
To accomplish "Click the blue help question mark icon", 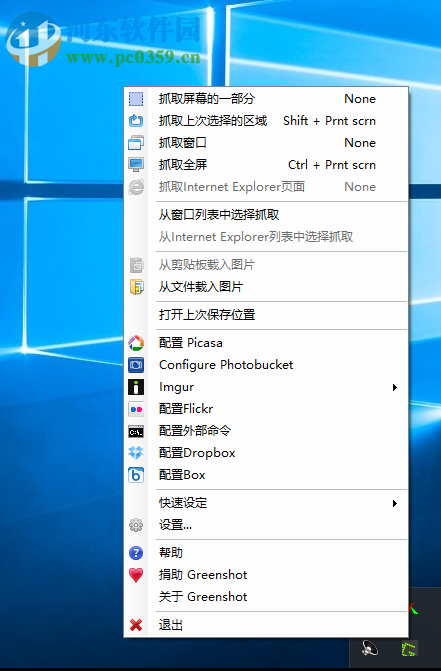I will coord(136,553).
